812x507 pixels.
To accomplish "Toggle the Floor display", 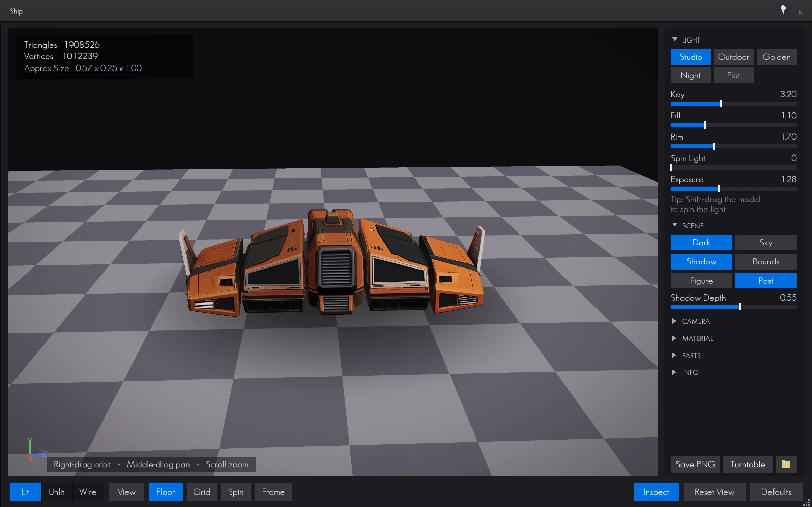I will pos(166,492).
